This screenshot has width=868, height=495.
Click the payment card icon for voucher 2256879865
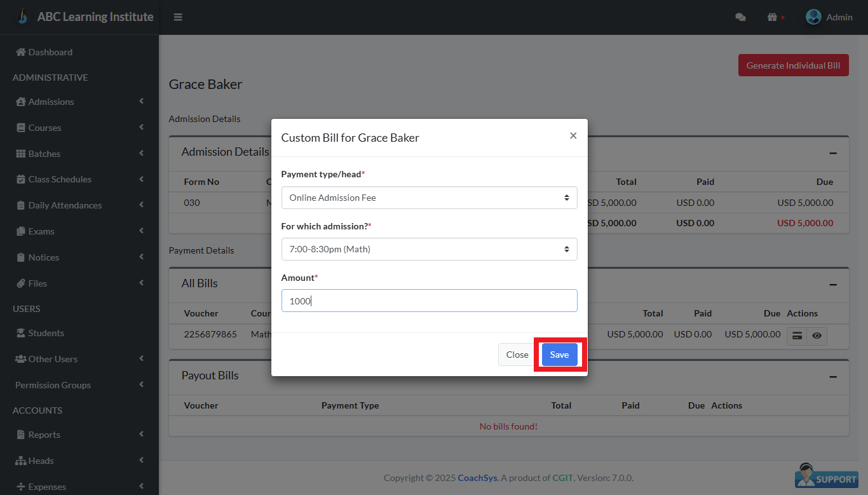click(797, 336)
